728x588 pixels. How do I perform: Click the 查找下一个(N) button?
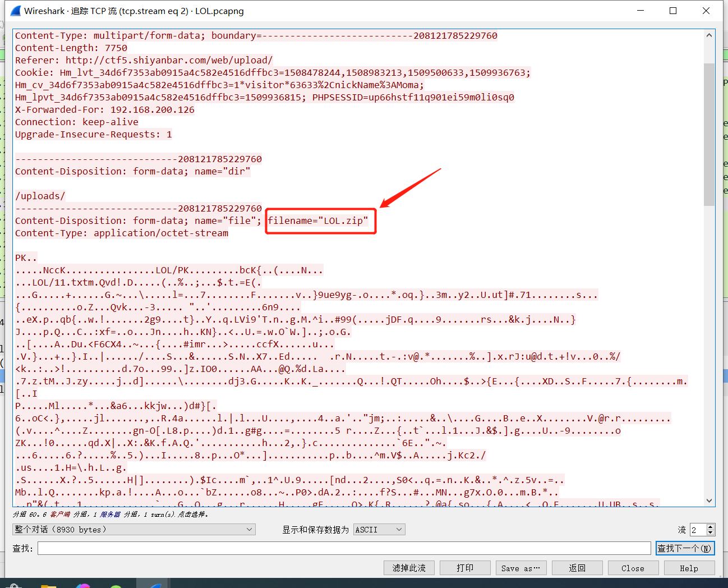(685, 548)
